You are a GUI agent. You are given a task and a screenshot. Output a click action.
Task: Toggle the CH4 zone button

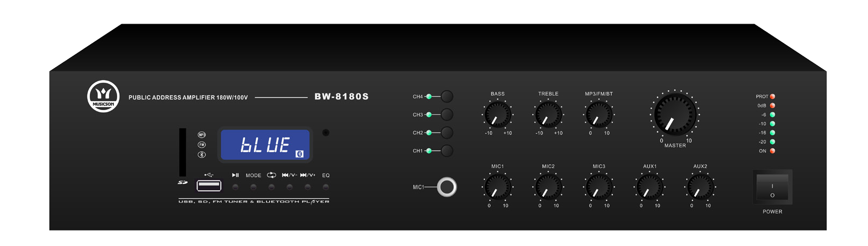[x=447, y=97]
